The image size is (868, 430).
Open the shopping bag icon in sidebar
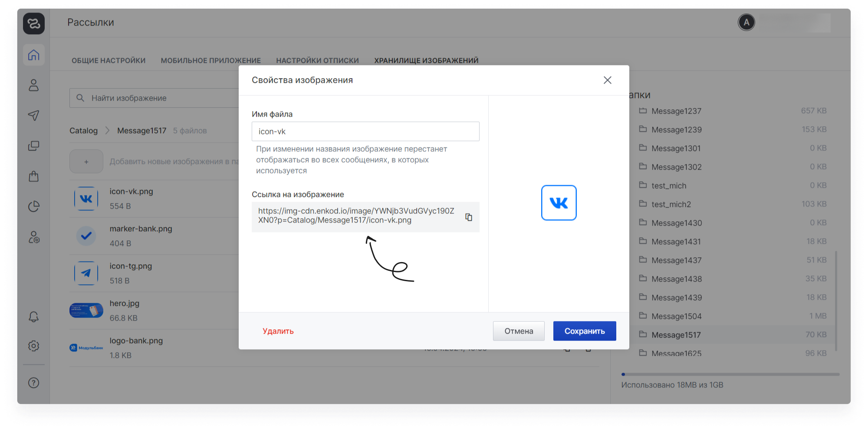(34, 176)
